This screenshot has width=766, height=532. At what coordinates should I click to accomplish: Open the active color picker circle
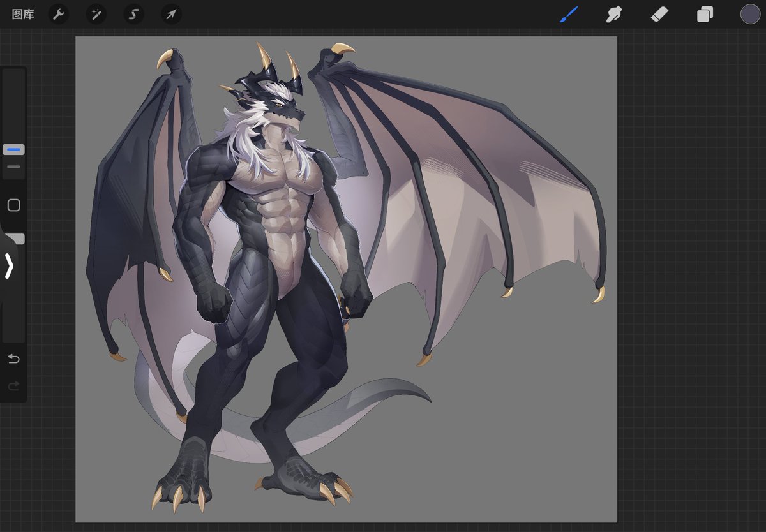tap(750, 14)
